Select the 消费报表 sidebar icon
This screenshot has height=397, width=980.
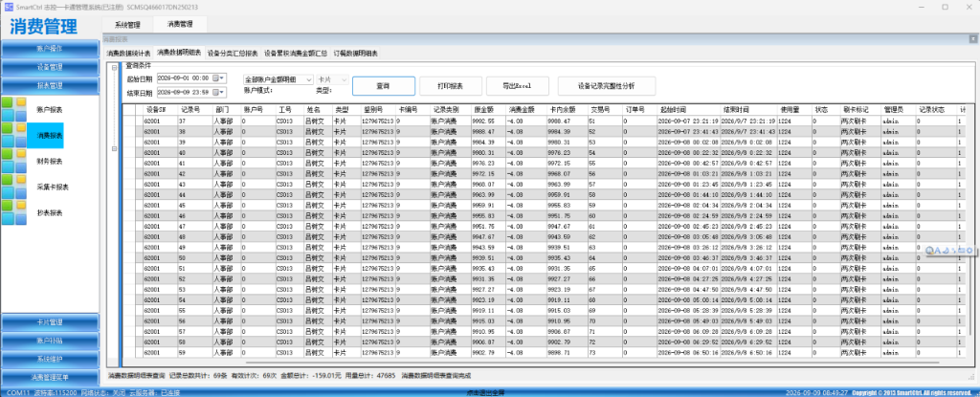13,135
